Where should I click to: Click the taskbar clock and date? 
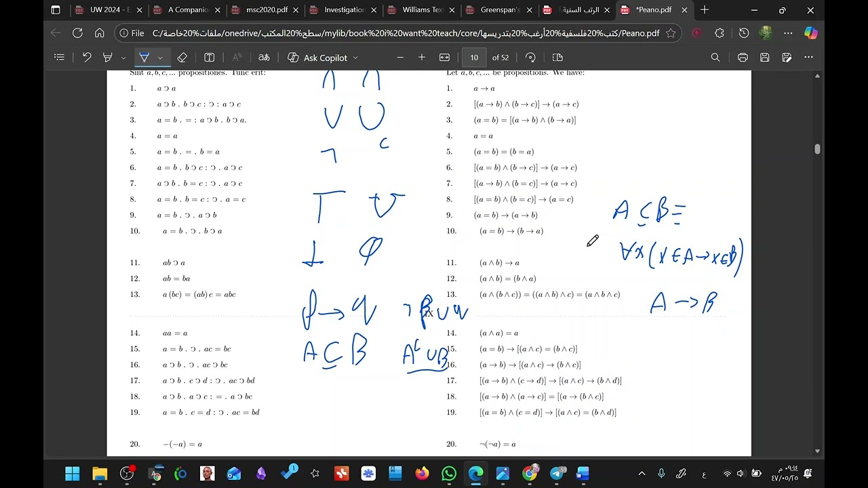click(783, 473)
